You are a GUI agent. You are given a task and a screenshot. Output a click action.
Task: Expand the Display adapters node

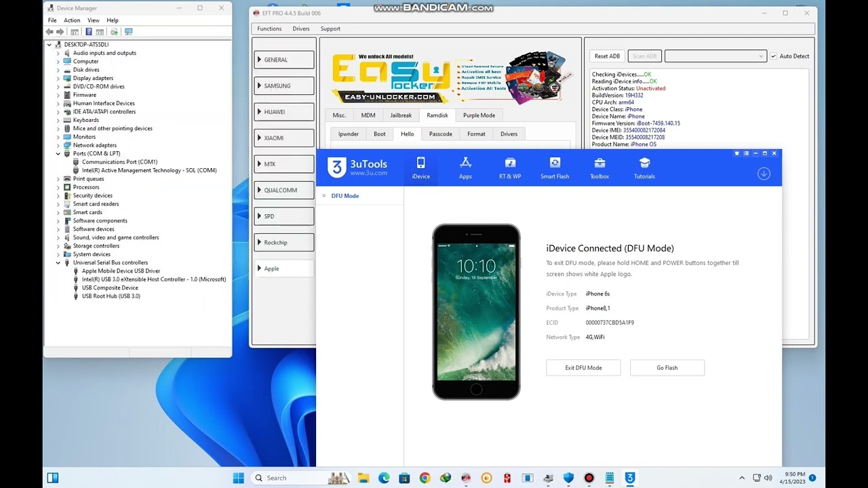(x=58, y=78)
